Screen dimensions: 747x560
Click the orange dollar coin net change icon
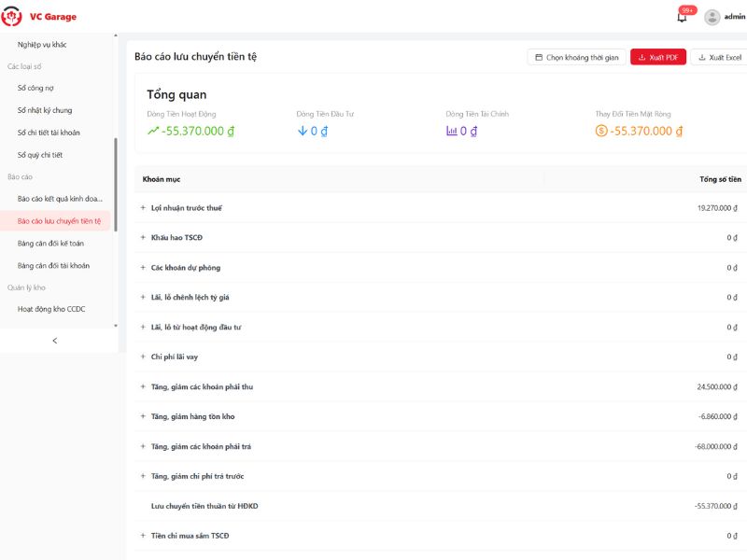(601, 132)
